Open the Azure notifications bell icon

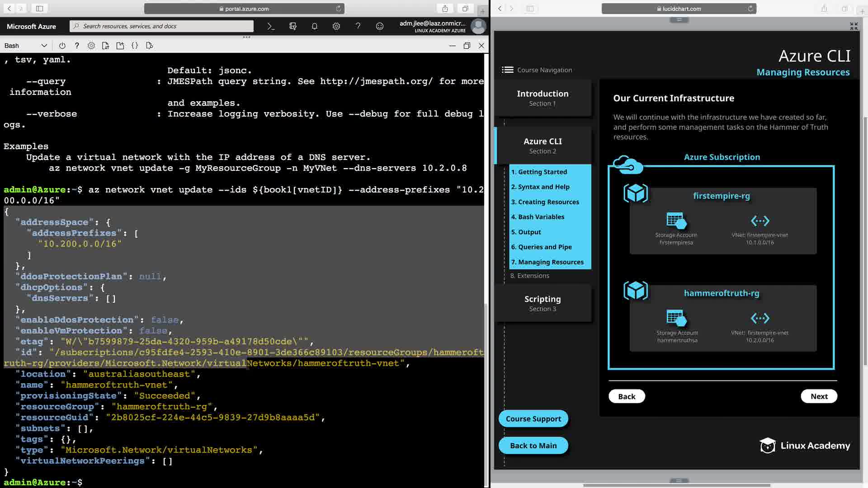pyautogui.click(x=315, y=26)
